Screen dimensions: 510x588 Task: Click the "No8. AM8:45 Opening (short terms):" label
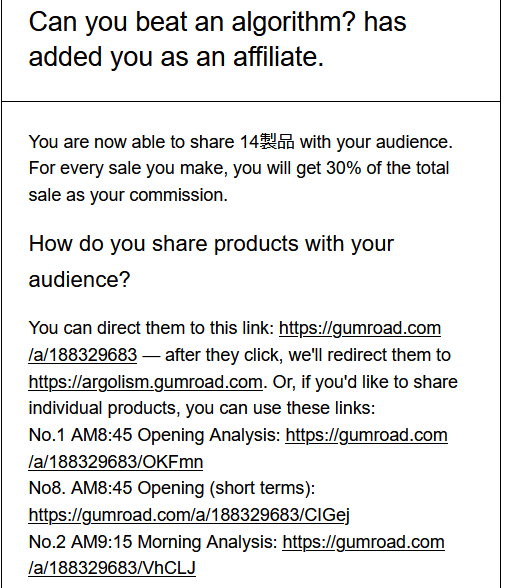point(172,489)
